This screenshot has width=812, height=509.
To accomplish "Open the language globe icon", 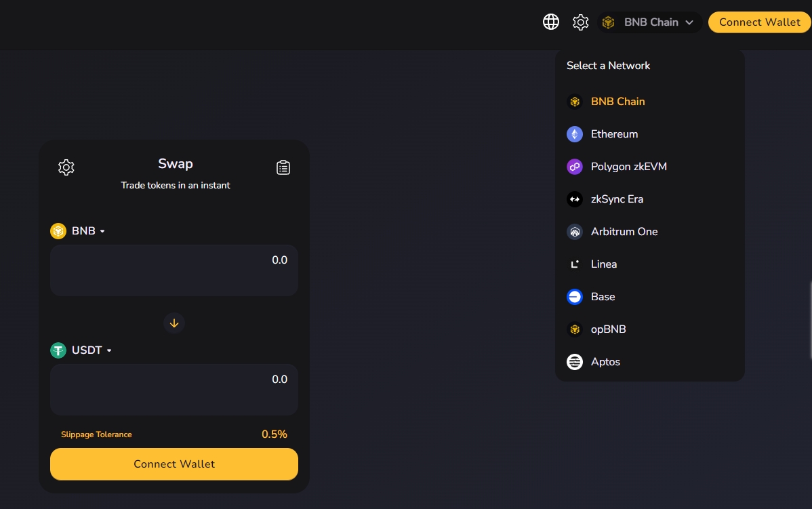I will coord(551,22).
